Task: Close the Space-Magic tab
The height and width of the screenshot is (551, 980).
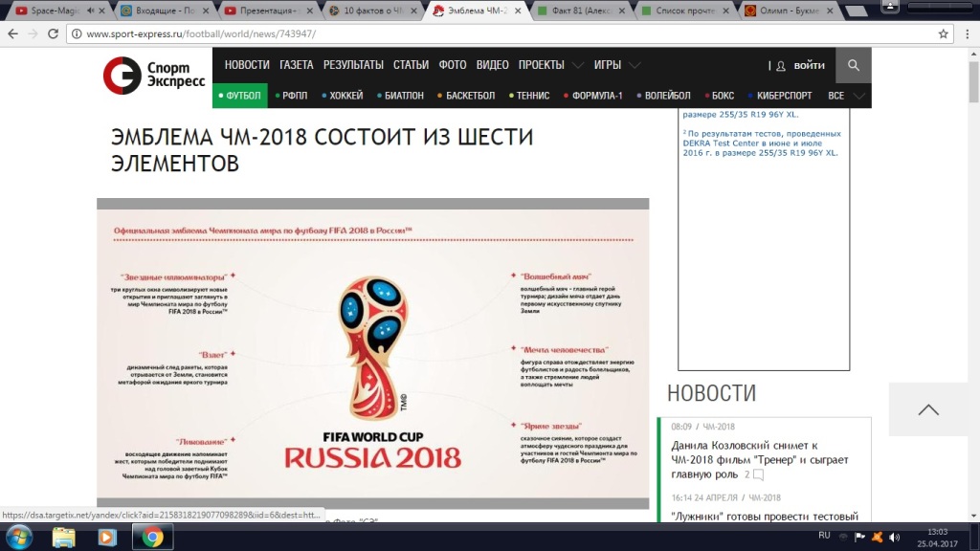Action: pyautogui.click(x=101, y=11)
